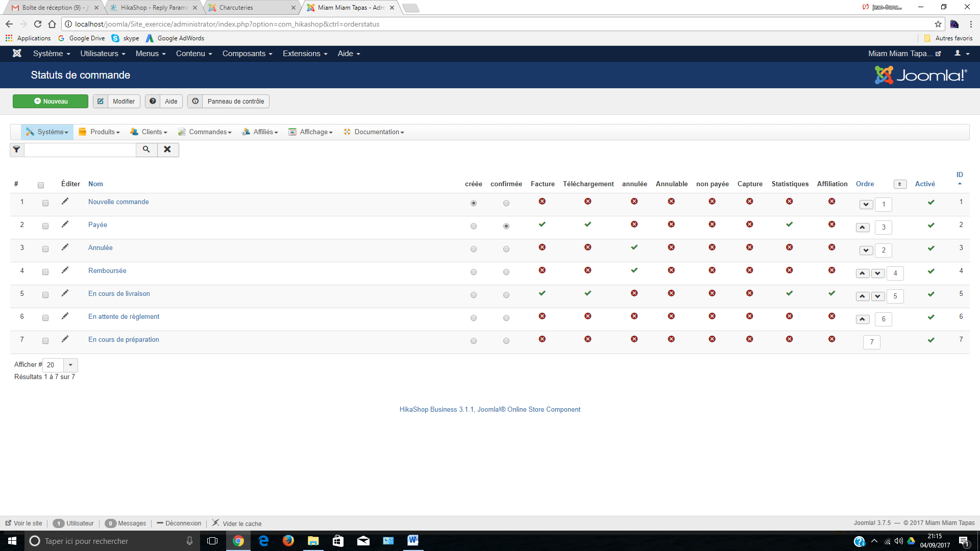Toggle the Facture checkmark for Payée
Screen dimensions: 980x551
point(542,224)
